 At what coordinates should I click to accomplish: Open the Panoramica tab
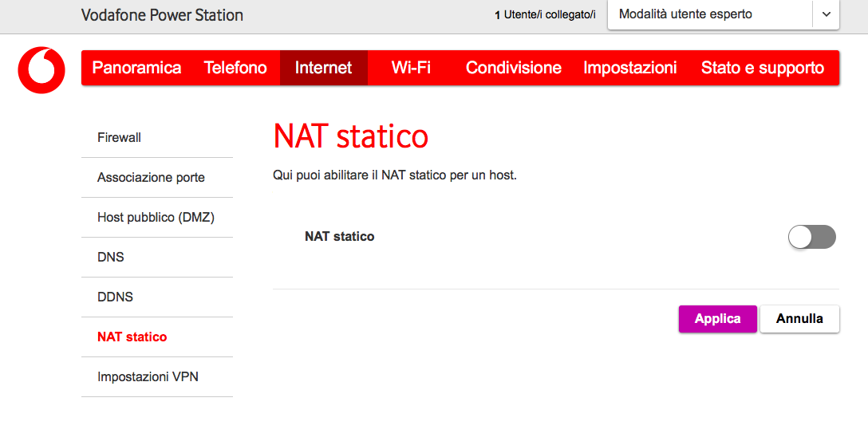pos(136,68)
